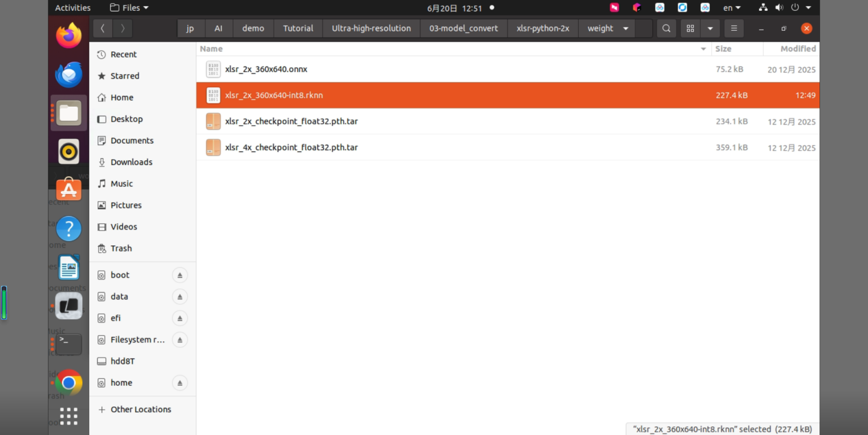
Task: Expand the weight folder path dropdown
Action: tap(625, 29)
